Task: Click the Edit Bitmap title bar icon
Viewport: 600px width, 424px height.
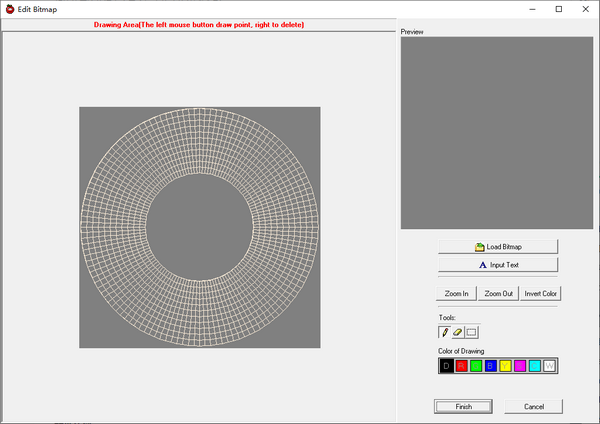Action: click(x=9, y=8)
